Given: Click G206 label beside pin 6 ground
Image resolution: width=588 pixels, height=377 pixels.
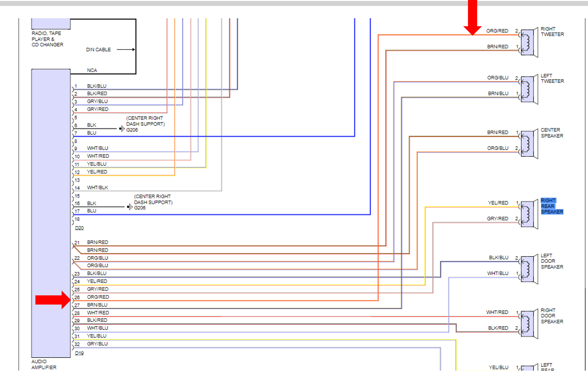Looking at the screenshot, I should (x=132, y=130).
